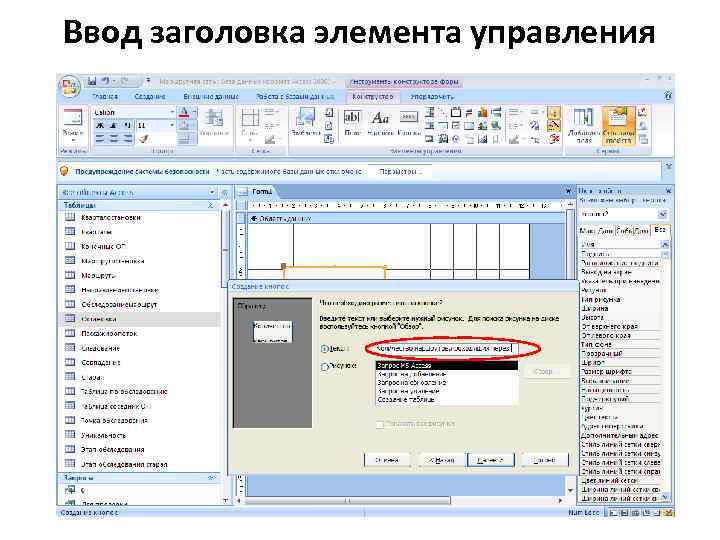Screen dimensions: 720x540
Task: Insert a chart control from controls gallery
Action: point(483,112)
